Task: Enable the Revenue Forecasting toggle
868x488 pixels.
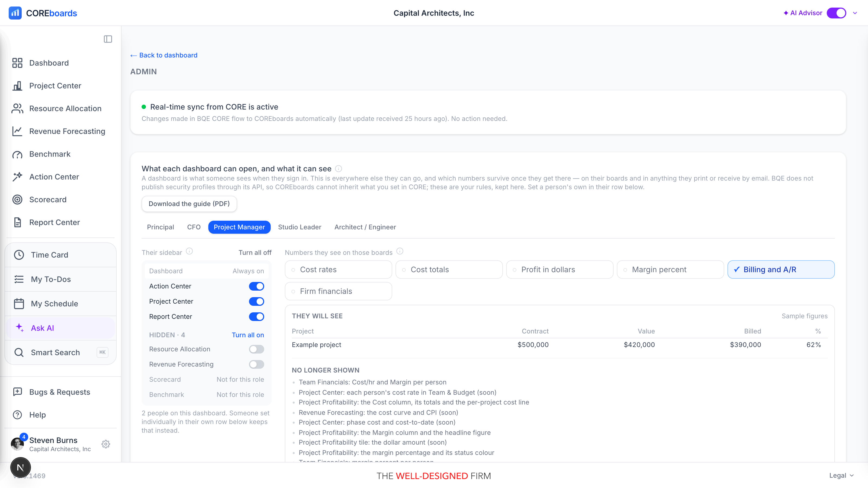Action: pyautogui.click(x=256, y=364)
